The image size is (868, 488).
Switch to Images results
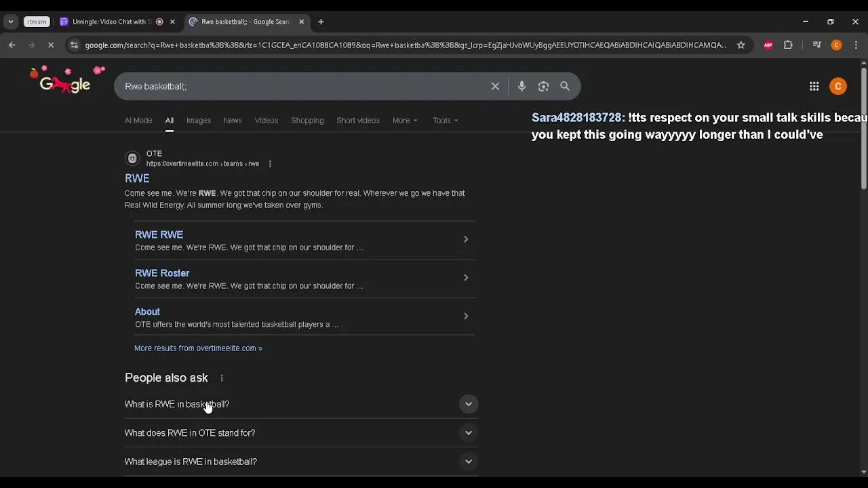(199, 121)
